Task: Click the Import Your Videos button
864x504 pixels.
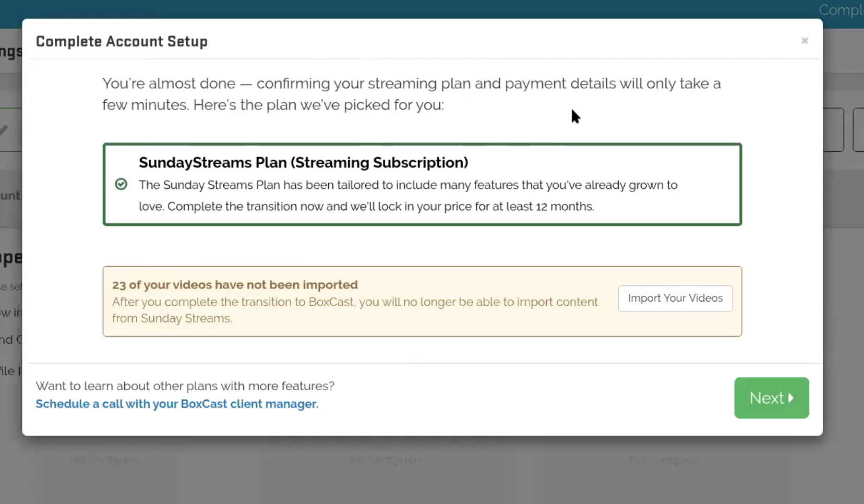Action: 675,298
